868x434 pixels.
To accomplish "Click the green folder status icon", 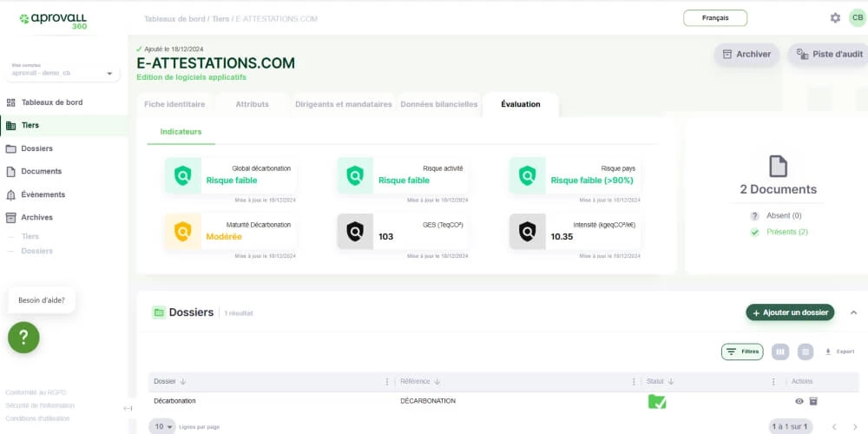I will [x=657, y=401].
